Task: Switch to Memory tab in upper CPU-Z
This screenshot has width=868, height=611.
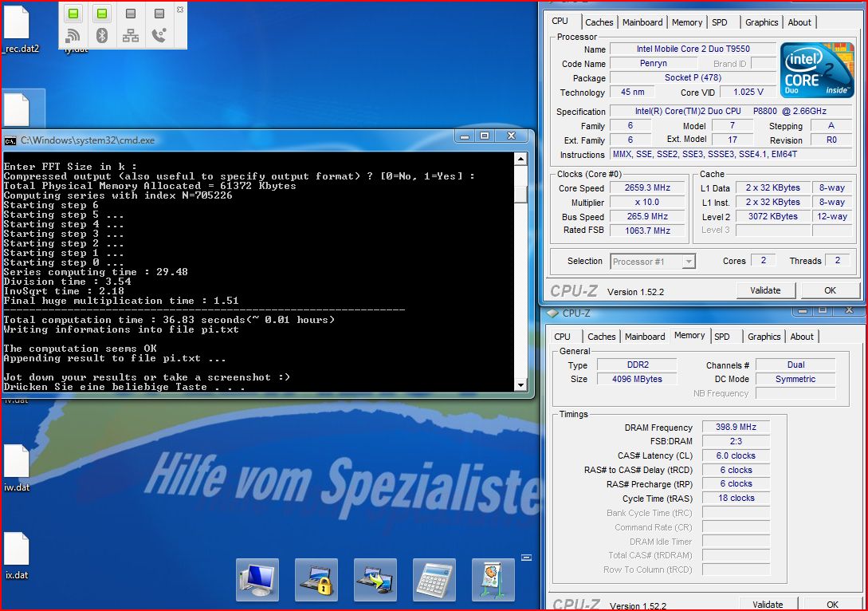Action: [x=687, y=22]
